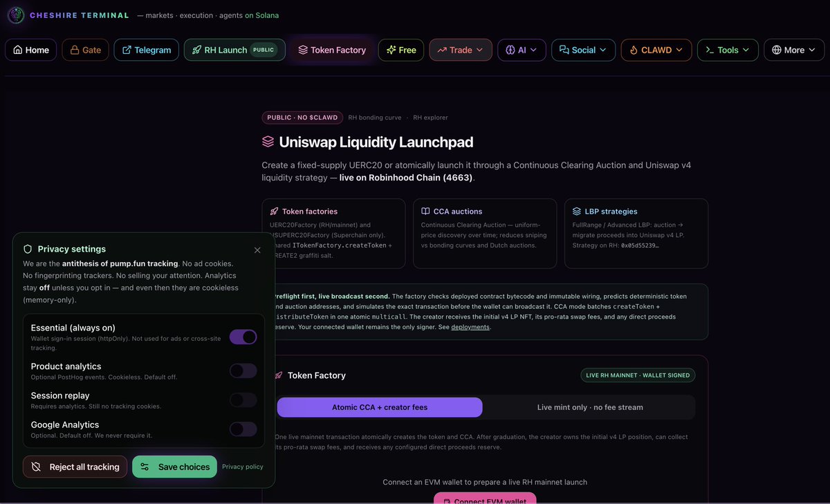Screen dimensions: 830x504
Task: Click the layers icon beside Uniswap Liquidity Launchpad
Action: (268, 142)
